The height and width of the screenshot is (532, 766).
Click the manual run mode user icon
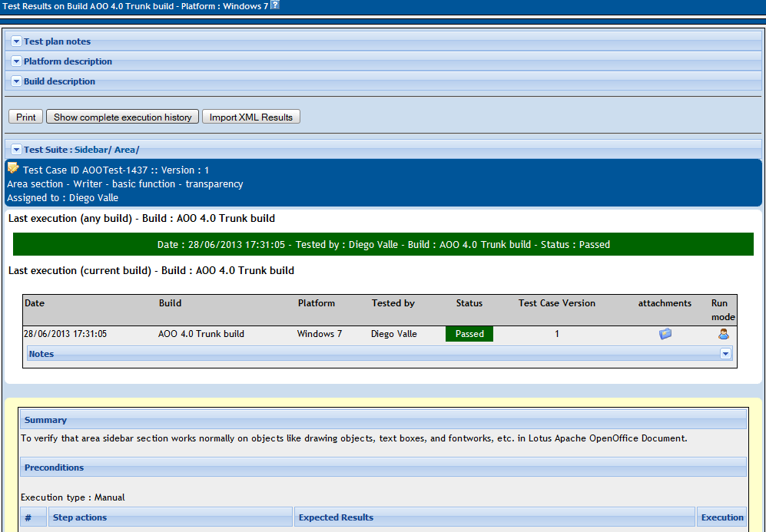724,334
